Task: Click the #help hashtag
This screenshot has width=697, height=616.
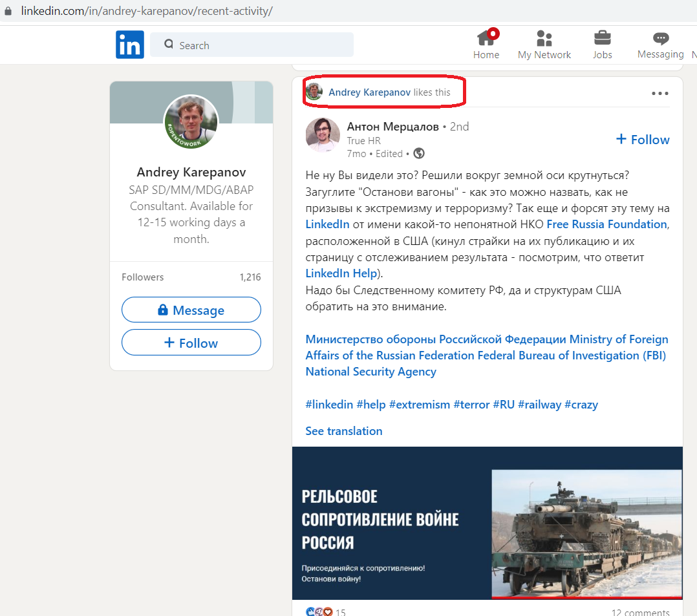Action: point(370,405)
